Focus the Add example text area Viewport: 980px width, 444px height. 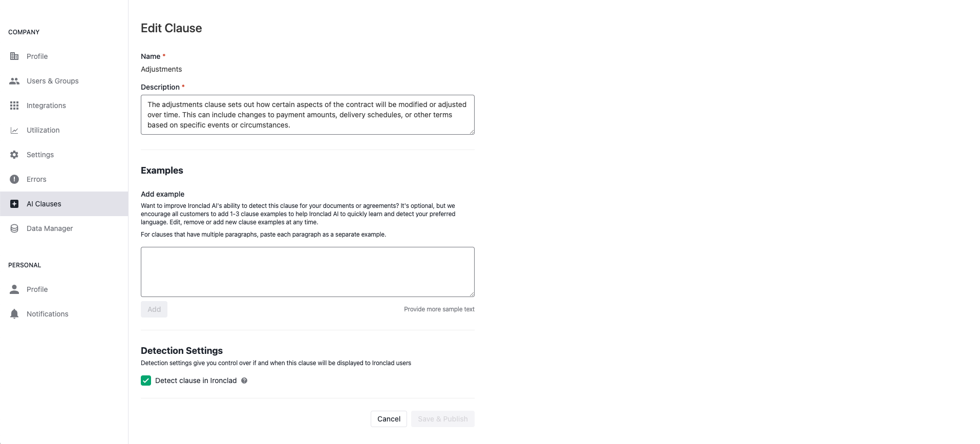pos(308,272)
